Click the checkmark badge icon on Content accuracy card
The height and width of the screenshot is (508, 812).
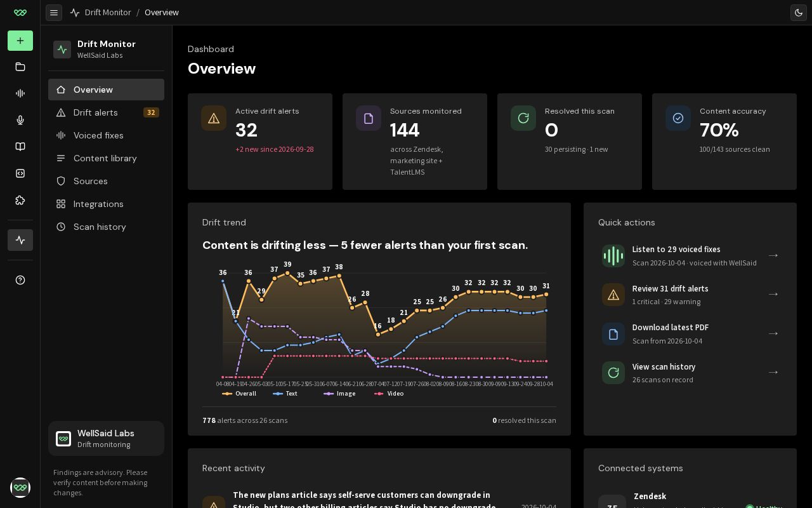coord(678,118)
